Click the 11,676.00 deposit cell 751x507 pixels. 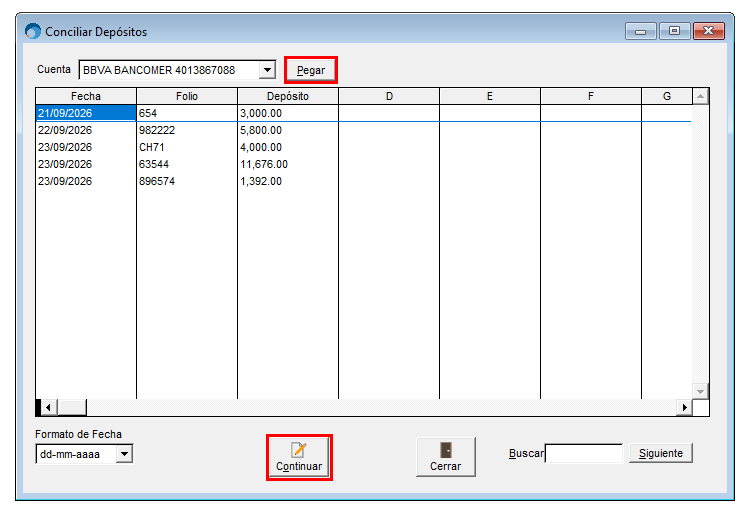(288, 164)
